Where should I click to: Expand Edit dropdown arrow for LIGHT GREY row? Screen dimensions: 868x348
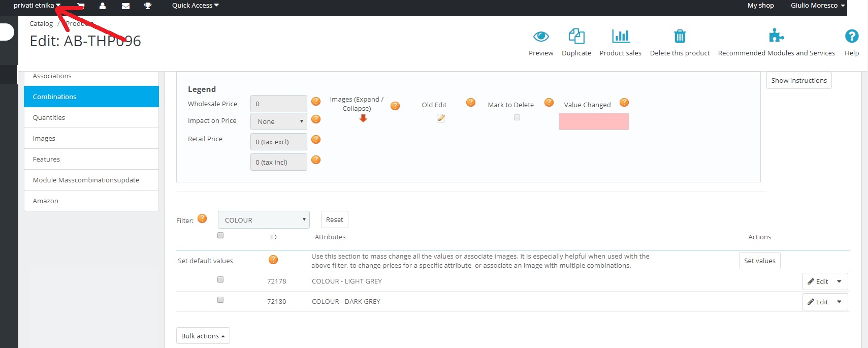coord(839,281)
